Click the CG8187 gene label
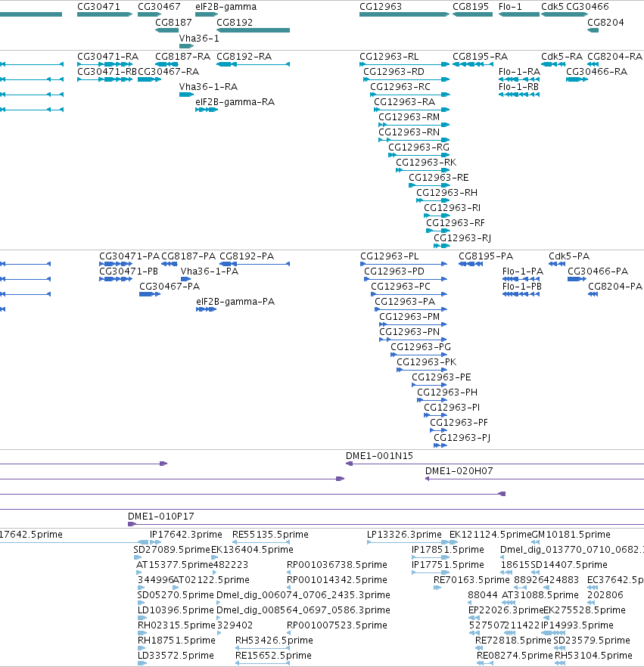Screen dimensions: 644x667 pyautogui.click(x=173, y=23)
